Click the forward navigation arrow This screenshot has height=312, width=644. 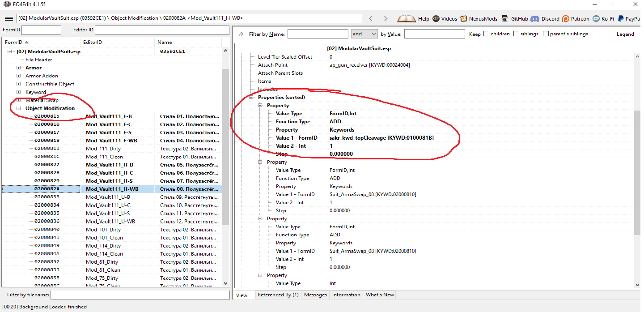coord(386,19)
